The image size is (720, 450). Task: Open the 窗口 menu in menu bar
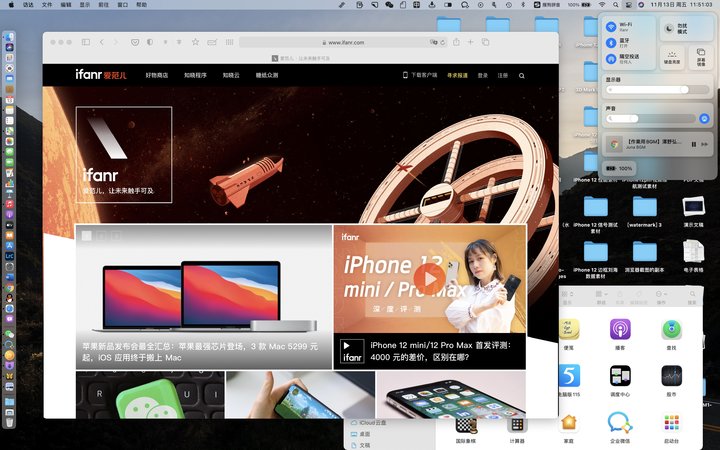tap(123, 5)
